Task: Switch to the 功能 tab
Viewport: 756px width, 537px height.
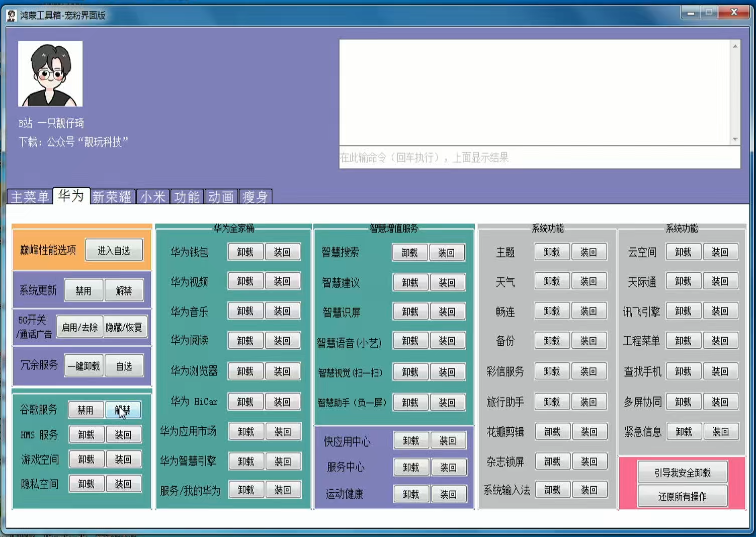Action: click(187, 196)
